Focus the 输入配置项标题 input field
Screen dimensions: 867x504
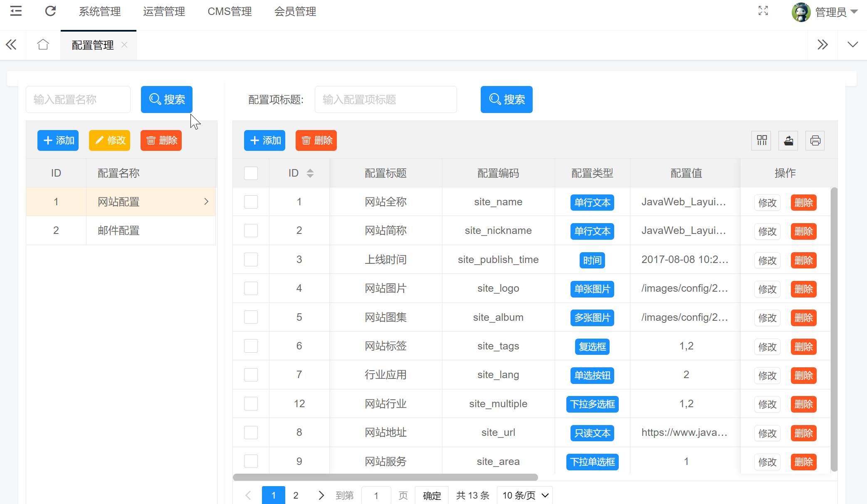386,99
